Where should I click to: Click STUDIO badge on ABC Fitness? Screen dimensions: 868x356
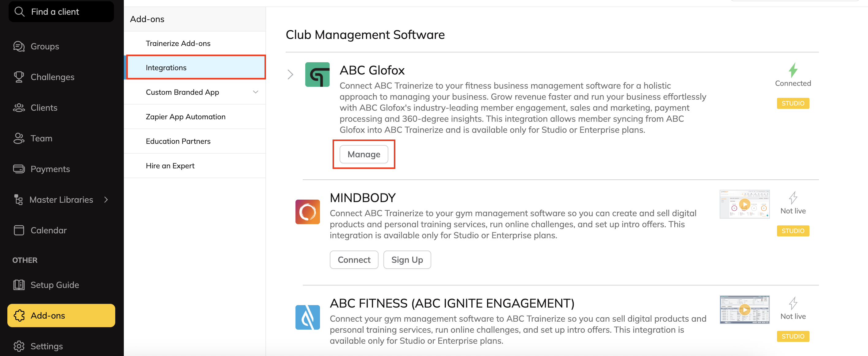(x=793, y=336)
